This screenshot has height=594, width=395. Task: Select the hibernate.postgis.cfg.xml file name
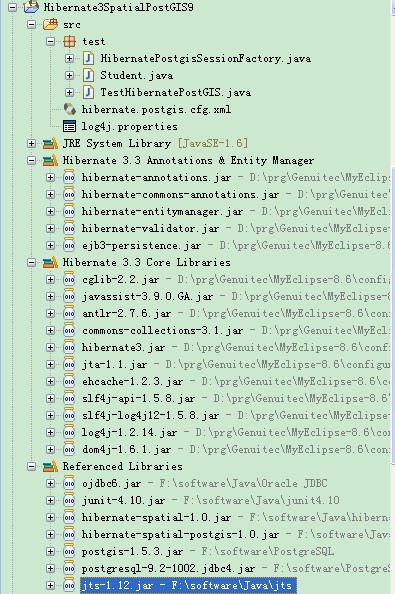[156, 109]
